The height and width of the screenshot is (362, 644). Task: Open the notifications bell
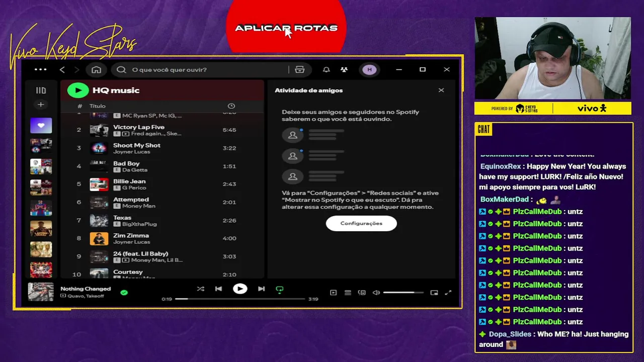[326, 69]
